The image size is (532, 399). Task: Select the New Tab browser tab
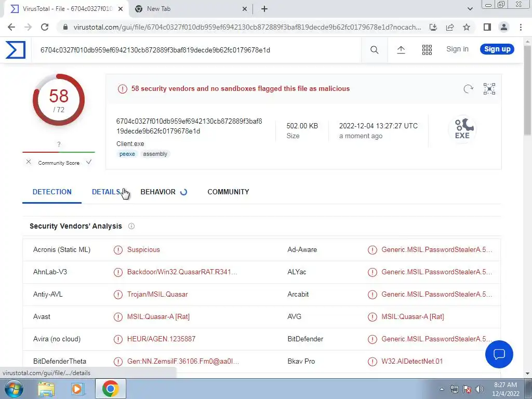tap(191, 9)
